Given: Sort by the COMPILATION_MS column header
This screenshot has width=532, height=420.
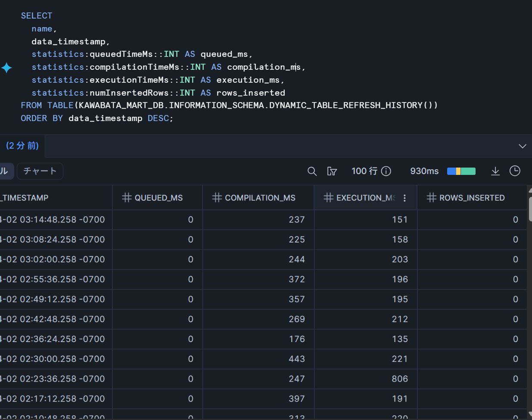Looking at the screenshot, I should click(x=260, y=198).
